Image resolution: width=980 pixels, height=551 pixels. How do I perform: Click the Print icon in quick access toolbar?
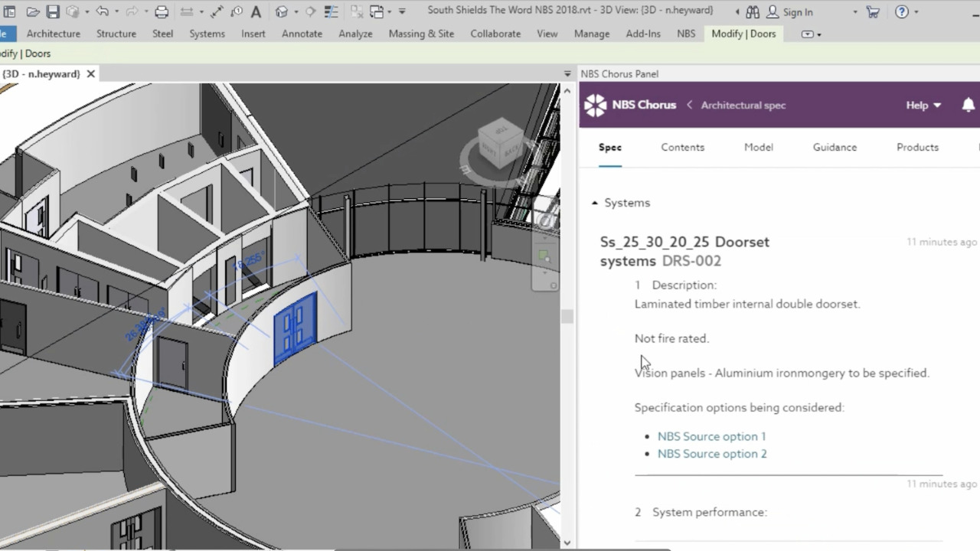(x=162, y=11)
